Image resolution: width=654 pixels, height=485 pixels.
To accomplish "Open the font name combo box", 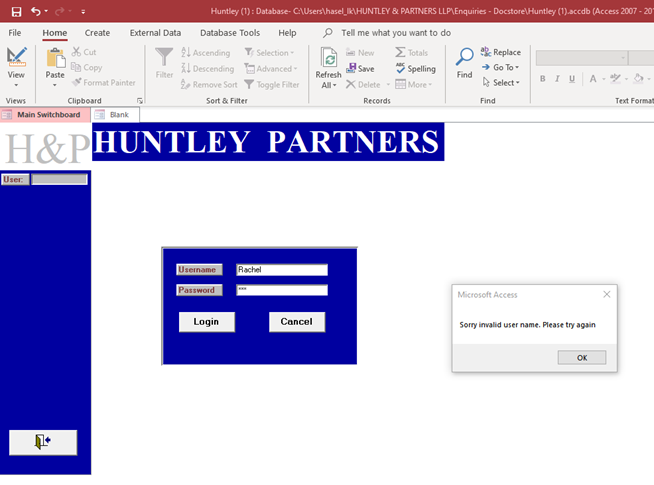I will (582, 58).
